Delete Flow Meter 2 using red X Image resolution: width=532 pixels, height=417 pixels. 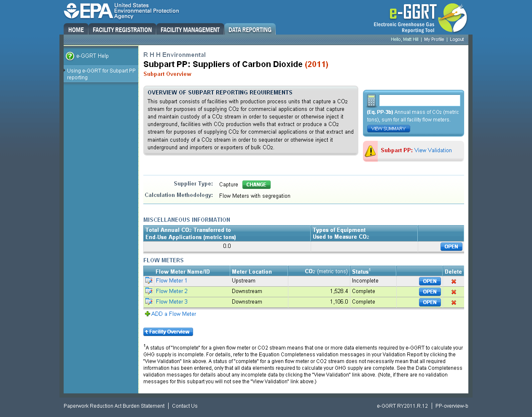click(454, 292)
